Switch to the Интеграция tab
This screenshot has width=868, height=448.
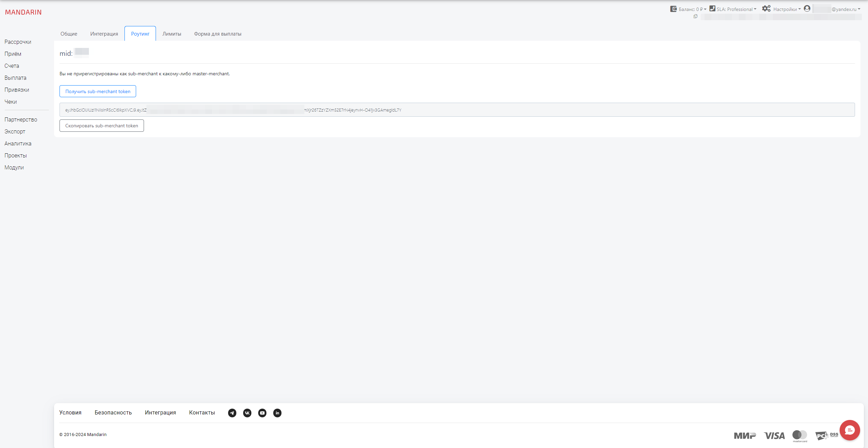tap(104, 34)
